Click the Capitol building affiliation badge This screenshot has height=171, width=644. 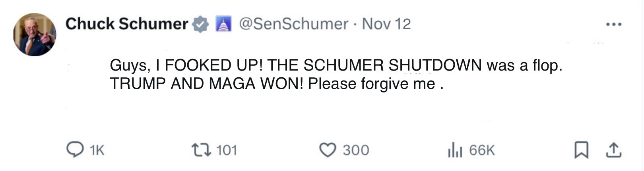(223, 24)
